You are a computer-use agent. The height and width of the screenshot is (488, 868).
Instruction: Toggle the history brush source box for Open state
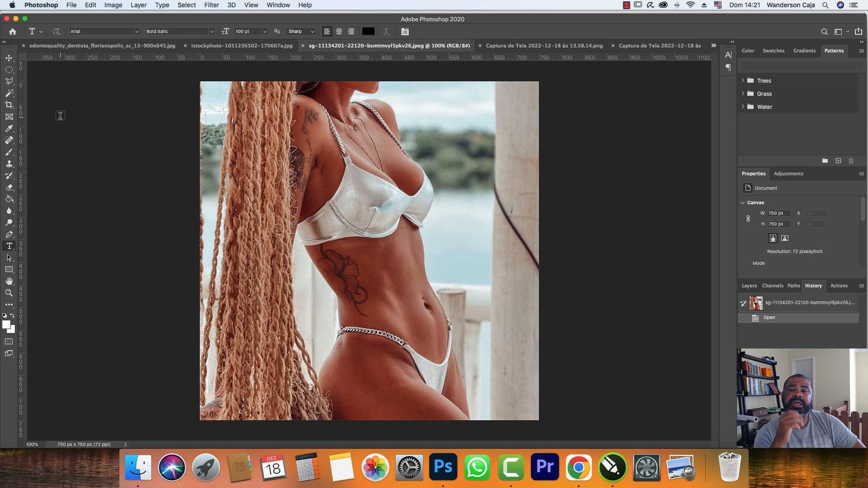pos(743,318)
